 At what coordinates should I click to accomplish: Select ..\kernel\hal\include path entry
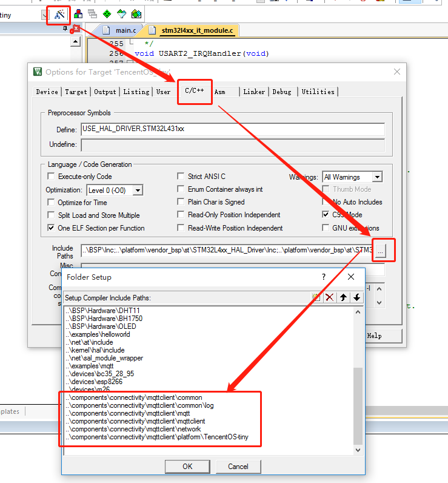[95, 350]
